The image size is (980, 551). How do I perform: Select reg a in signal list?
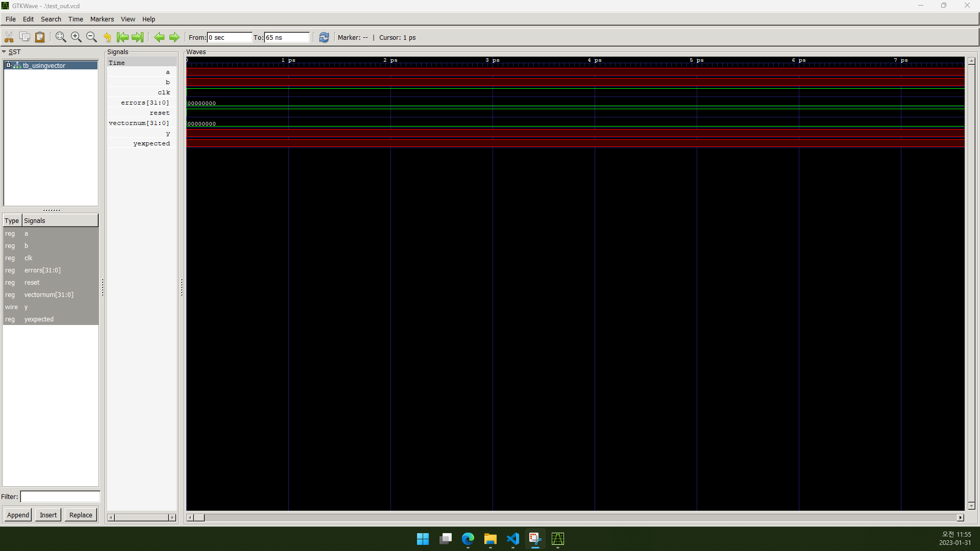(x=51, y=234)
